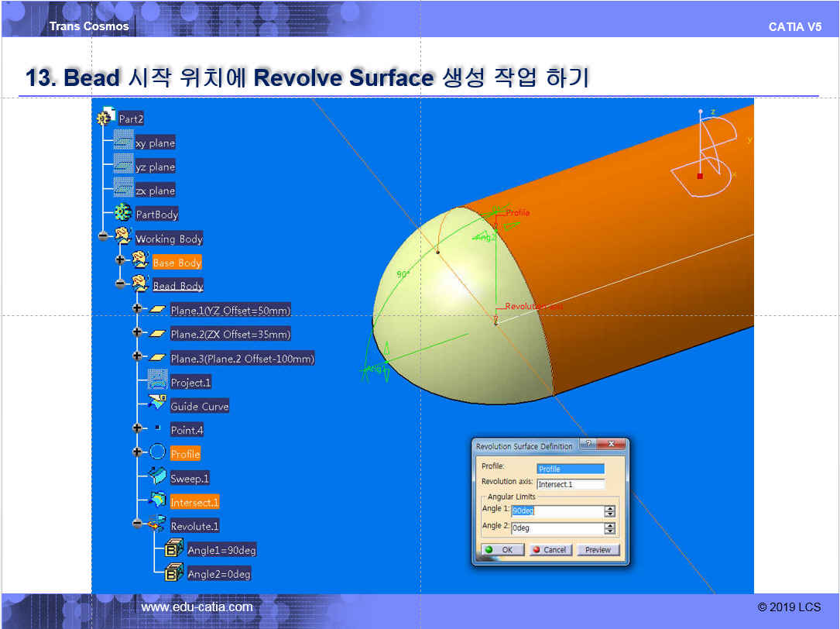Expand Plane.1 (YZ Offset=50mm) node
The height and width of the screenshot is (629, 840).
[x=137, y=308]
